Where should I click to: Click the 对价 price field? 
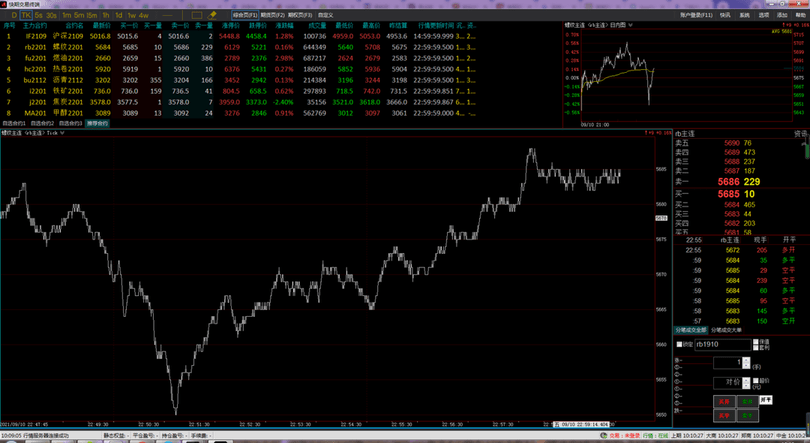tap(728, 383)
